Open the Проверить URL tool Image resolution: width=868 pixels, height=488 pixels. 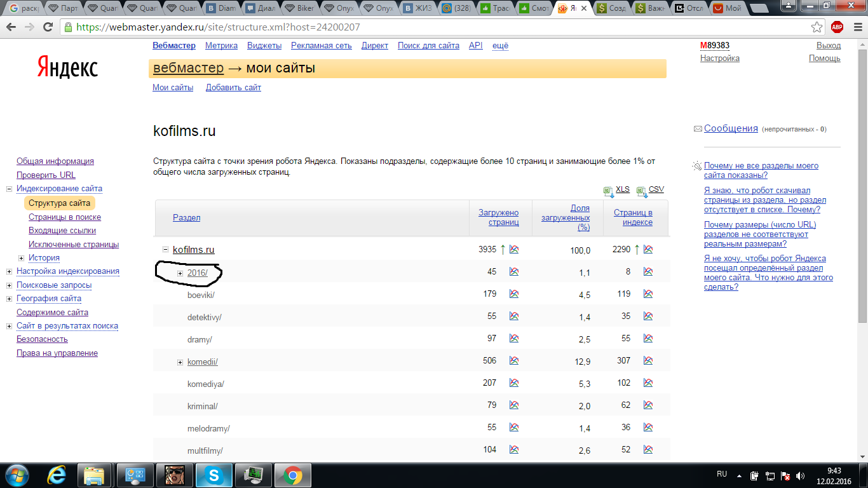46,175
